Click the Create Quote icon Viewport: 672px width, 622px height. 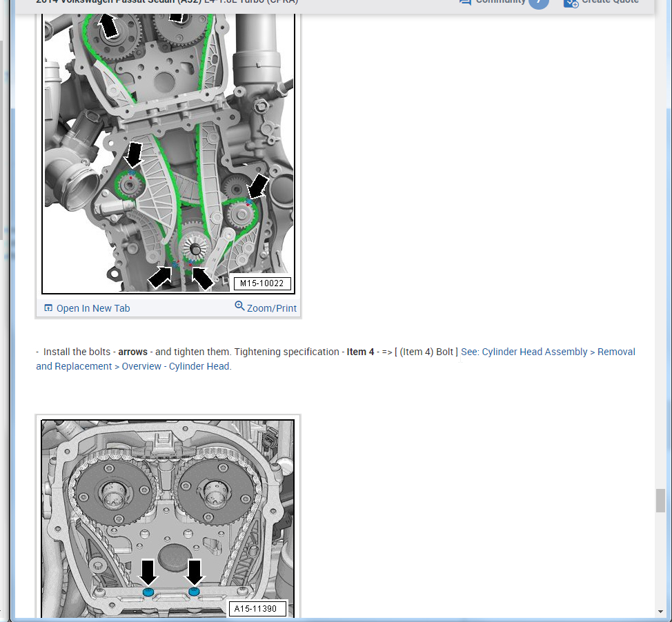coord(571,3)
